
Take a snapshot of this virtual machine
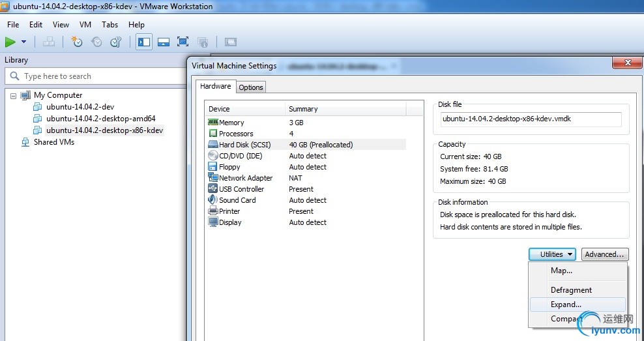pos(77,42)
